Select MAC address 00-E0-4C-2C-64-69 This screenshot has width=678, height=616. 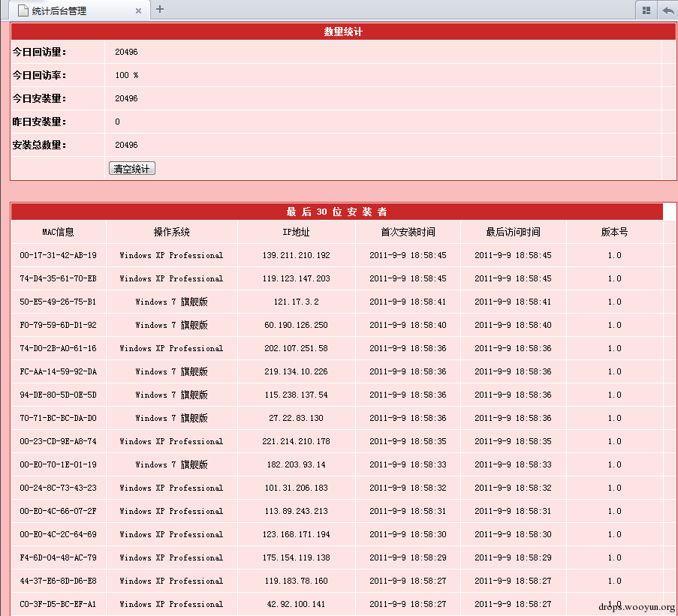point(59,535)
